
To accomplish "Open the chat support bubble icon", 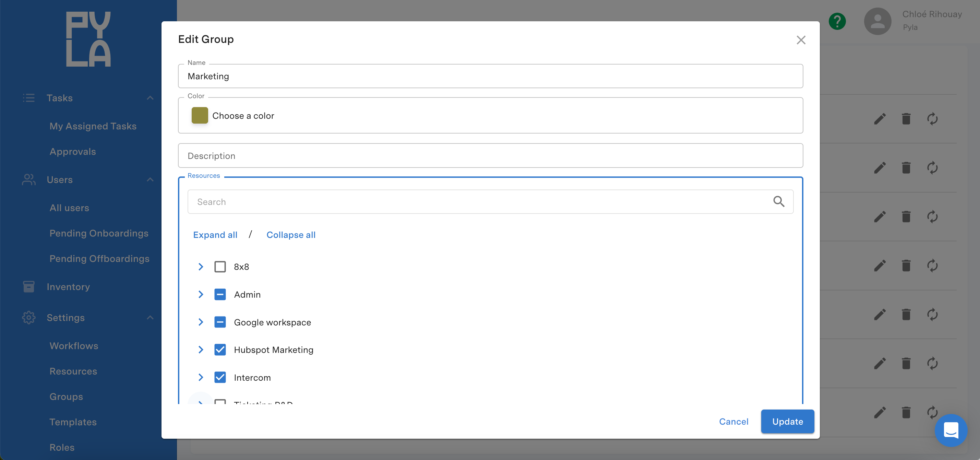I will 951,431.
